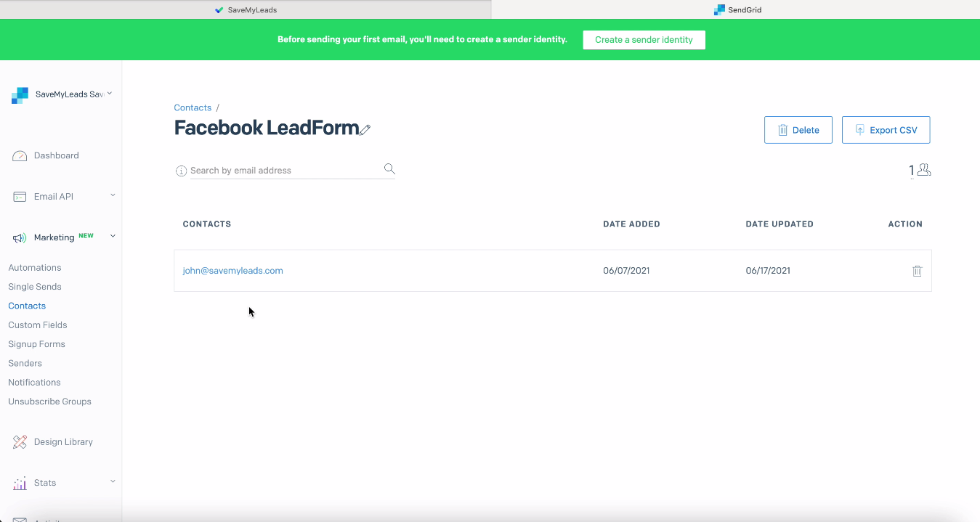Viewport: 980px width, 522px height.
Task: Collapse the Marketing menu chevron
Action: point(113,236)
